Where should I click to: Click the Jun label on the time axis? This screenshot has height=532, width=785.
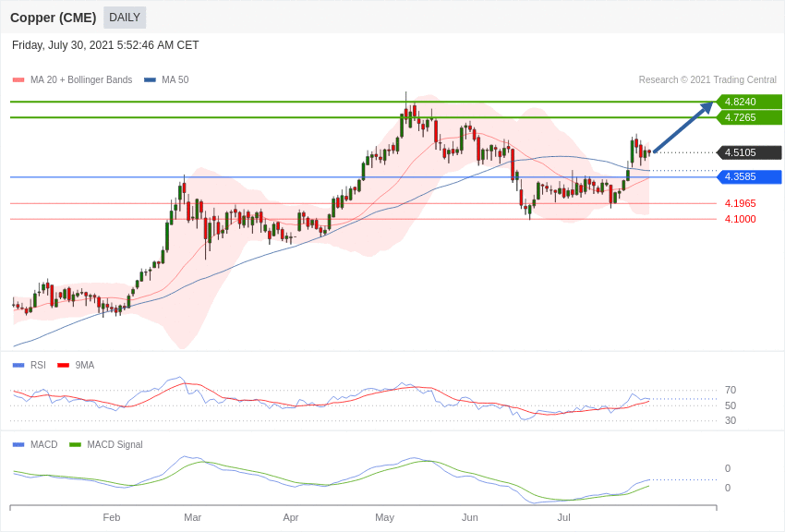coord(469,517)
